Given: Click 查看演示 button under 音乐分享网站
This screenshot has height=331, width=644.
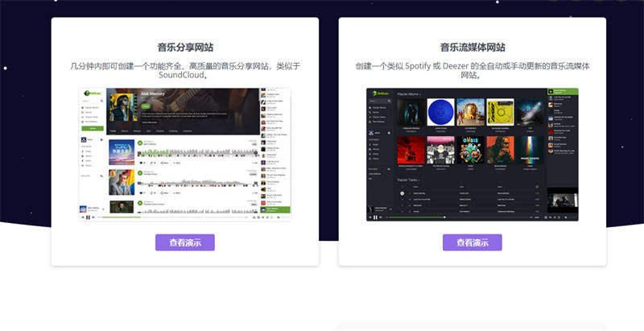Looking at the screenshot, I should [184, 242].
